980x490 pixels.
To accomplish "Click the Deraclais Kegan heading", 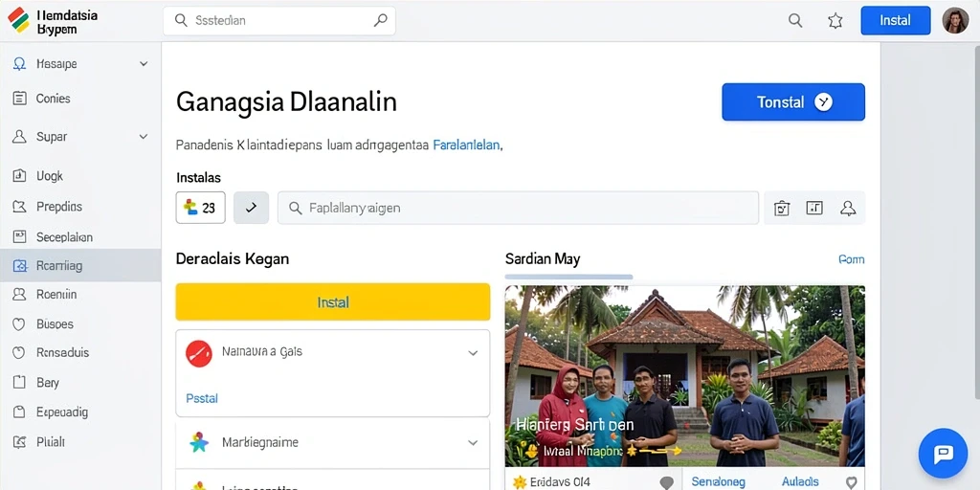I will [x=233, y=258].
